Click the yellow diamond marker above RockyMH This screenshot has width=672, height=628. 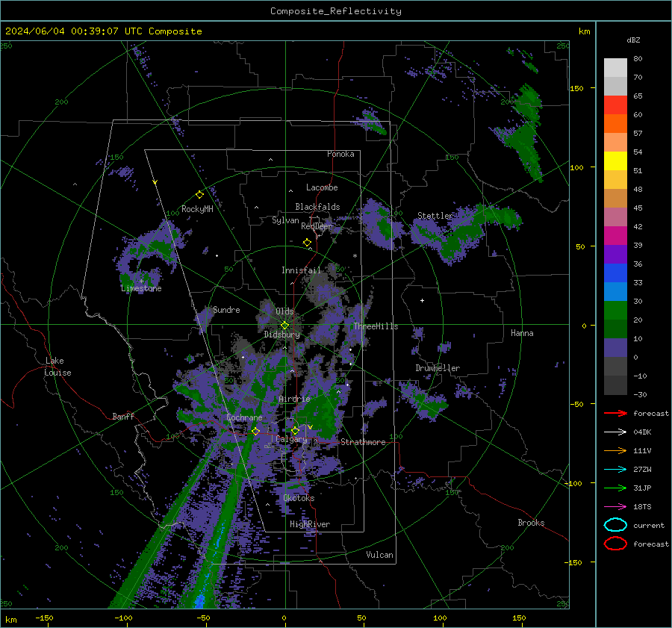(199, 195)
